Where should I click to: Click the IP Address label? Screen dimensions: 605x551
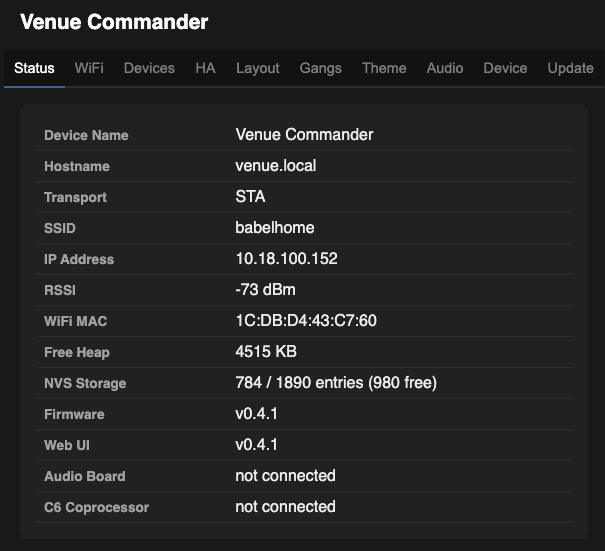79,259
